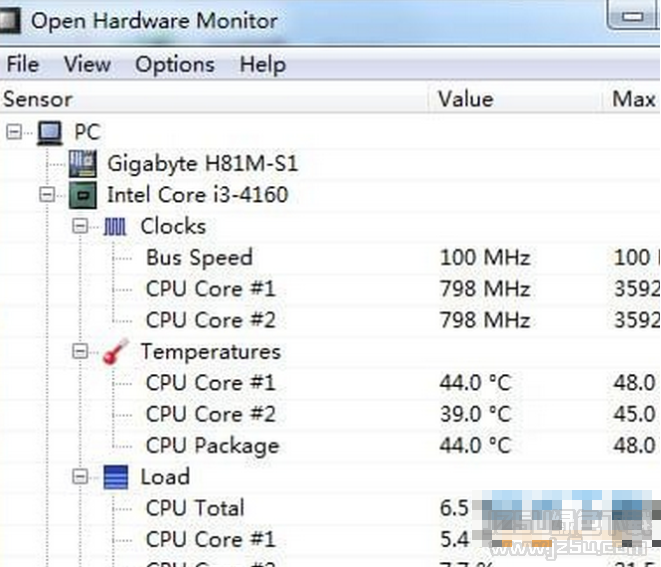Collapse the Intel Core i3-4160 node
The image size is (661, 567).
coord(47,194)
